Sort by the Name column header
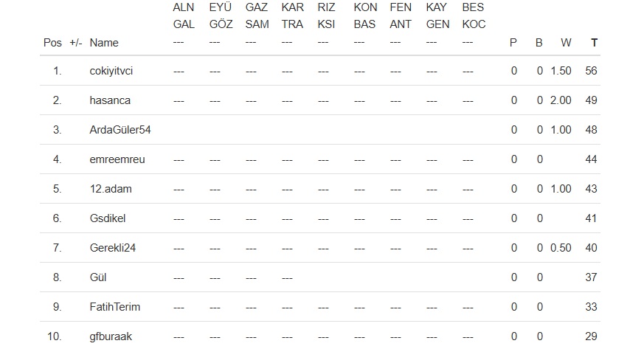Image resolution: width=644 pixels, height=349 pixels. click(104, 43)
